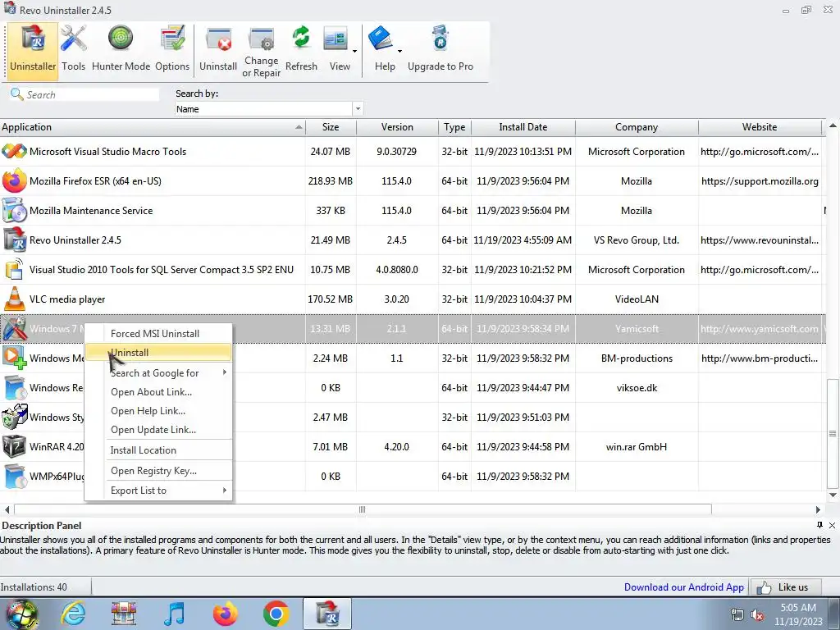Click the Uninstall toolbar button
Image resolution: width=840 pixels, height=630 pixels.
click(x=218, y=50)
